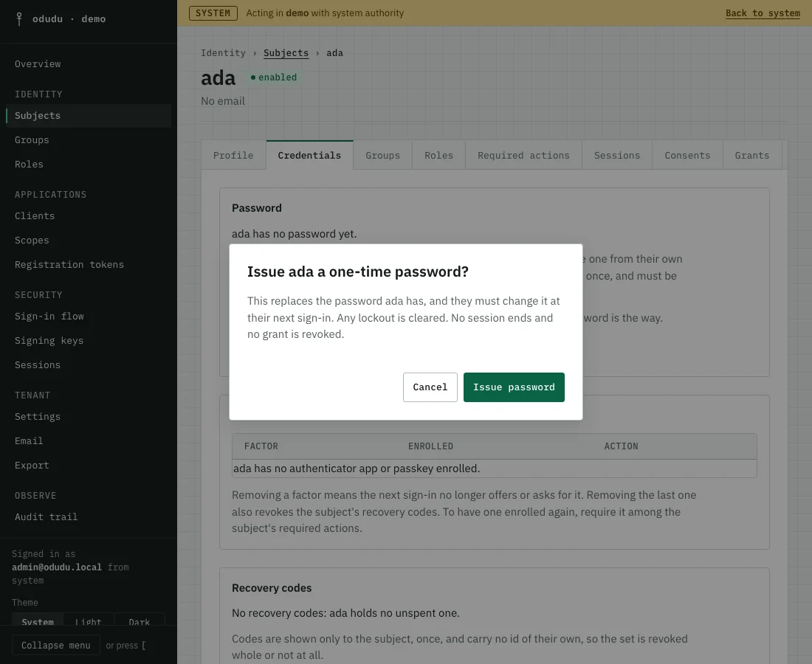
Task: Click the Subjects breadcrumb link
Action: (x=286, y=53)
